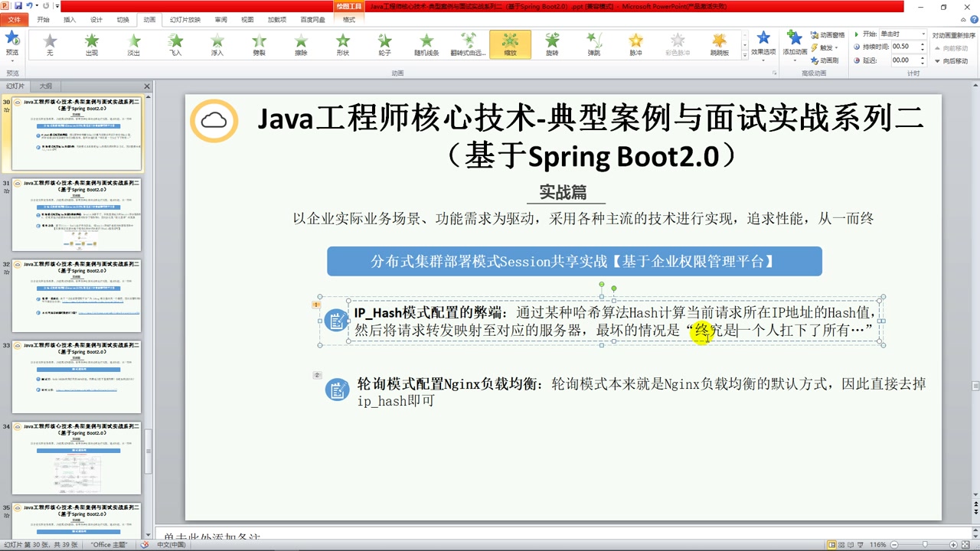
Task: Switch to the 切换 transitions tab
Action: click(122, 20)
